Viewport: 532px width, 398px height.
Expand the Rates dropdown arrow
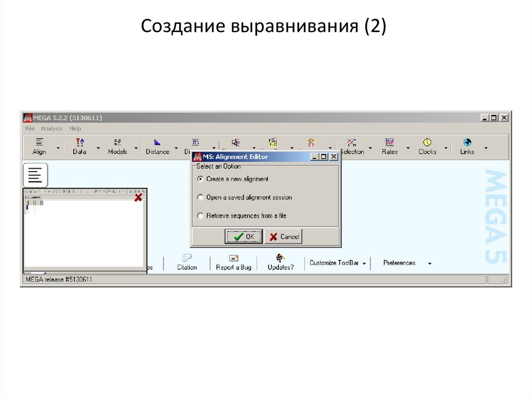point(408,148)
